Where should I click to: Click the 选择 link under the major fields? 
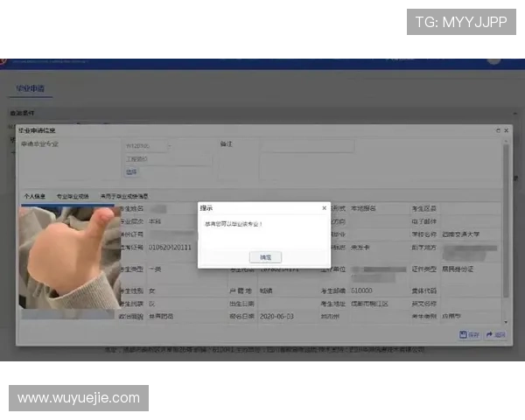click(132, 172)
